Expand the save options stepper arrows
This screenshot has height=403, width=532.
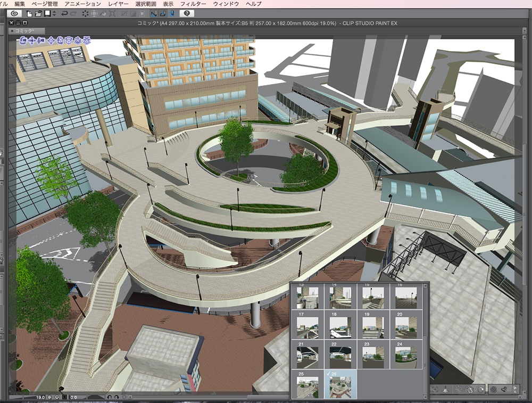click(54, 14)
